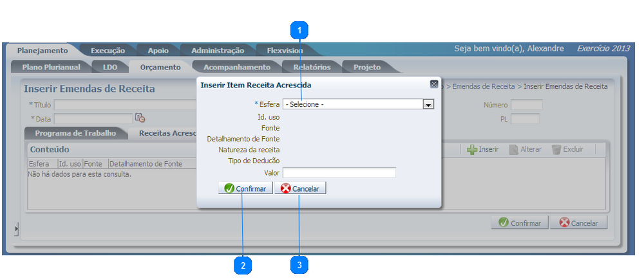Image resolution: width=644 pixels, height=279 pixels.
Task: Switch to Programa de Trabalho tab
Action: point(75,133)
